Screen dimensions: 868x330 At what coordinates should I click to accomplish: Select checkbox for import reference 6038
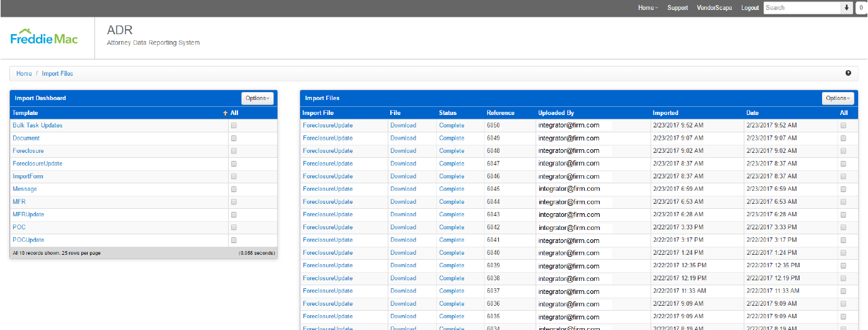point(843,278)
